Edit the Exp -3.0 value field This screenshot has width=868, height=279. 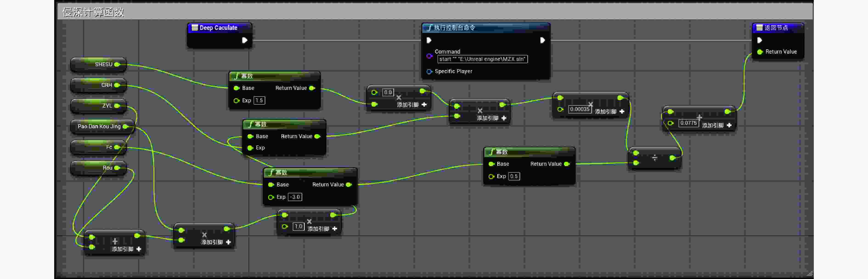tap(295, 197)
